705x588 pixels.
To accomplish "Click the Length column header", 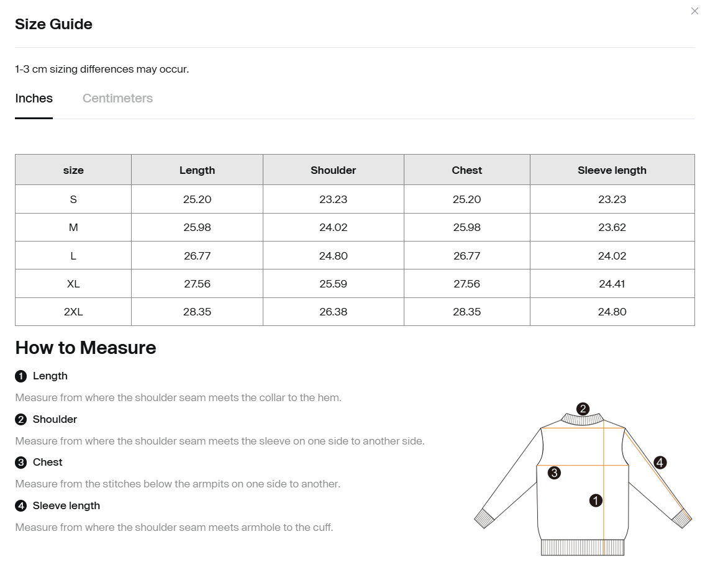I will [x=197, y=170].
